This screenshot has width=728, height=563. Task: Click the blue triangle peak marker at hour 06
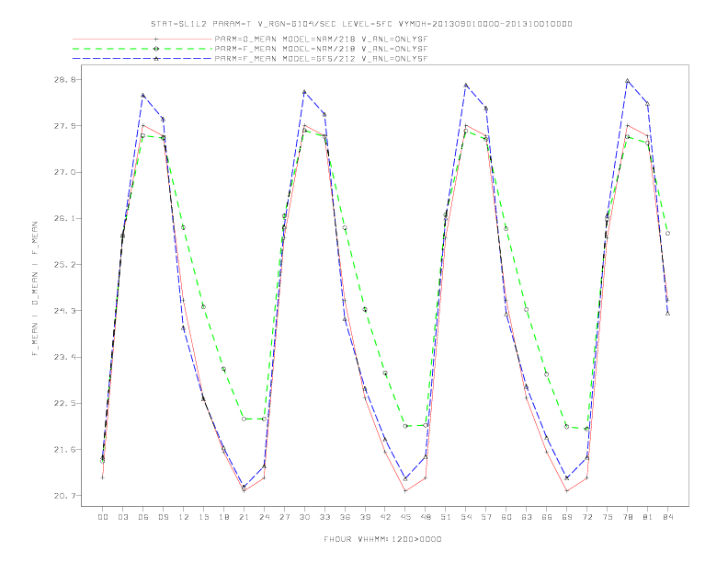click(143, 96)
